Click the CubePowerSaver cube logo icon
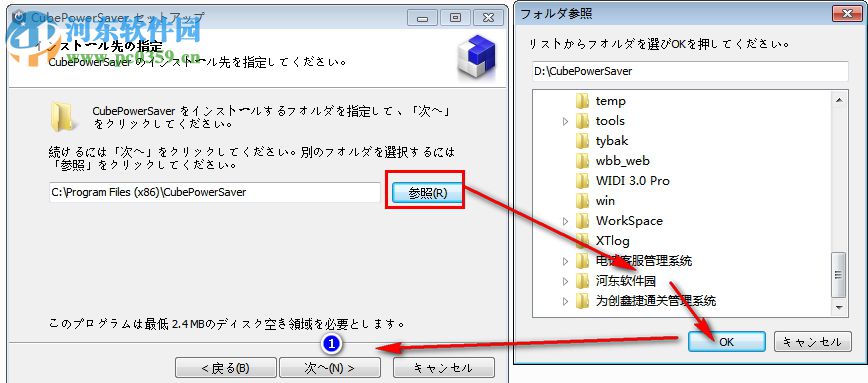 [x=478, y=57]
